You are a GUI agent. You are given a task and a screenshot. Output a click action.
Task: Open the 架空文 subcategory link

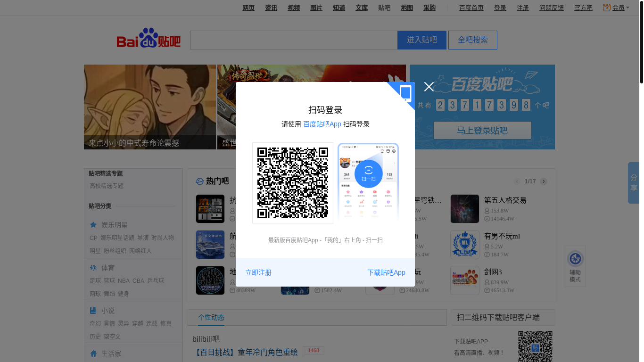[x=112, y=337]
